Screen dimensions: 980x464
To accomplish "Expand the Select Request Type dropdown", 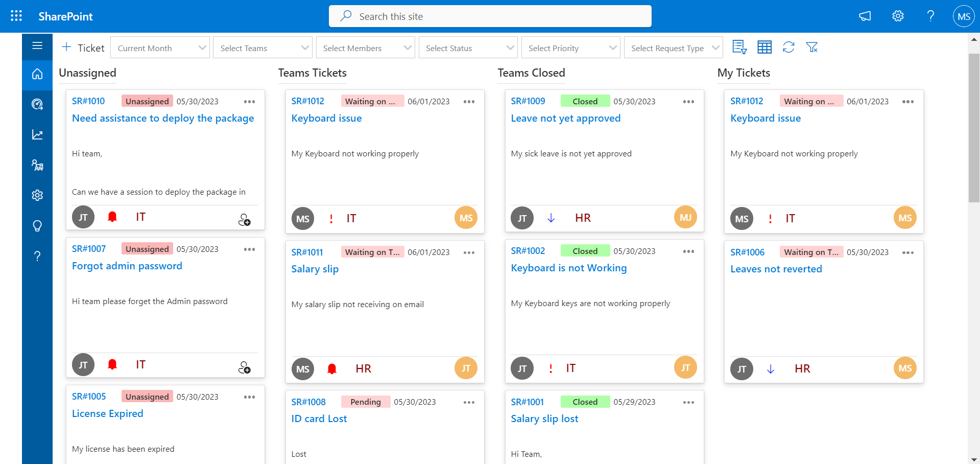I will pos(674,48).
